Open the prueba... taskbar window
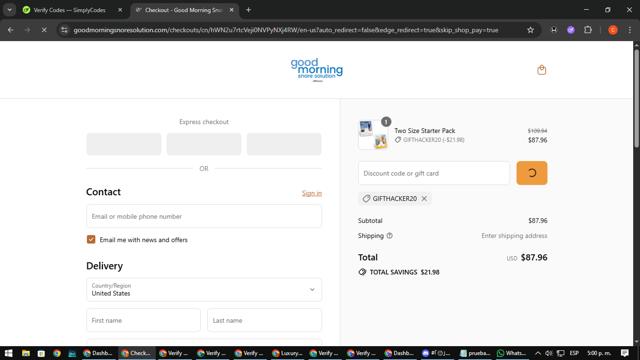 click(x=475, y=353)
